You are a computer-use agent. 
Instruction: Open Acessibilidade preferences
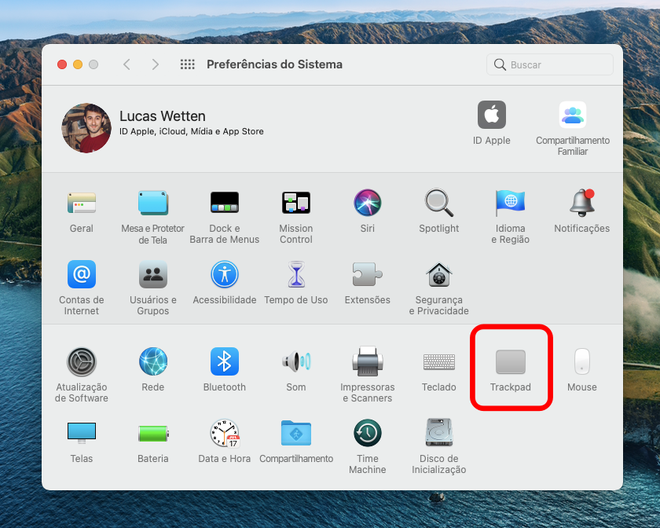(x=224, y=274)
